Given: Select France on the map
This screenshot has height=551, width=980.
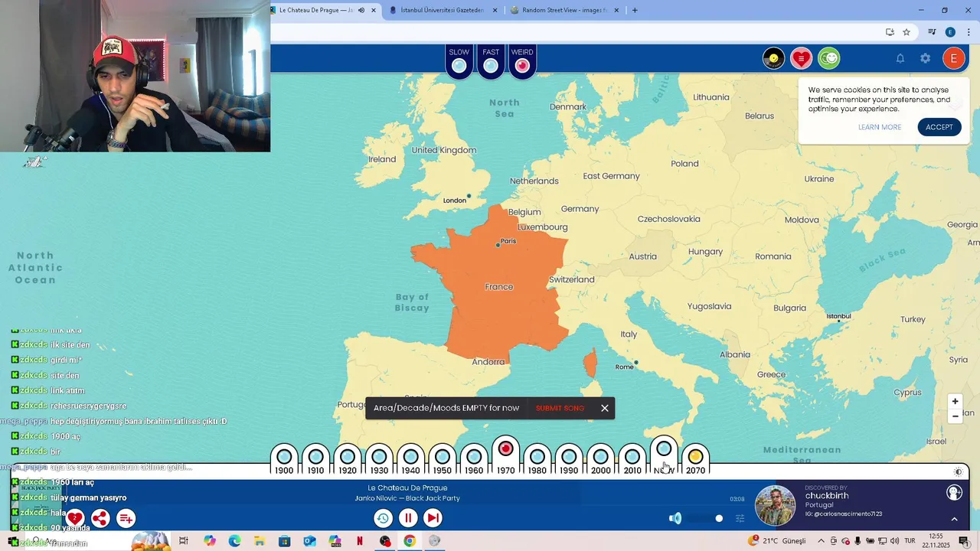Looking at the screenshot, I should point(498,287).
